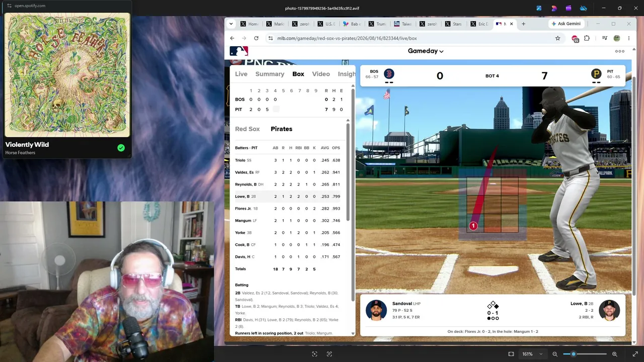
Task: Open Mangum player link
Action: 243,221
